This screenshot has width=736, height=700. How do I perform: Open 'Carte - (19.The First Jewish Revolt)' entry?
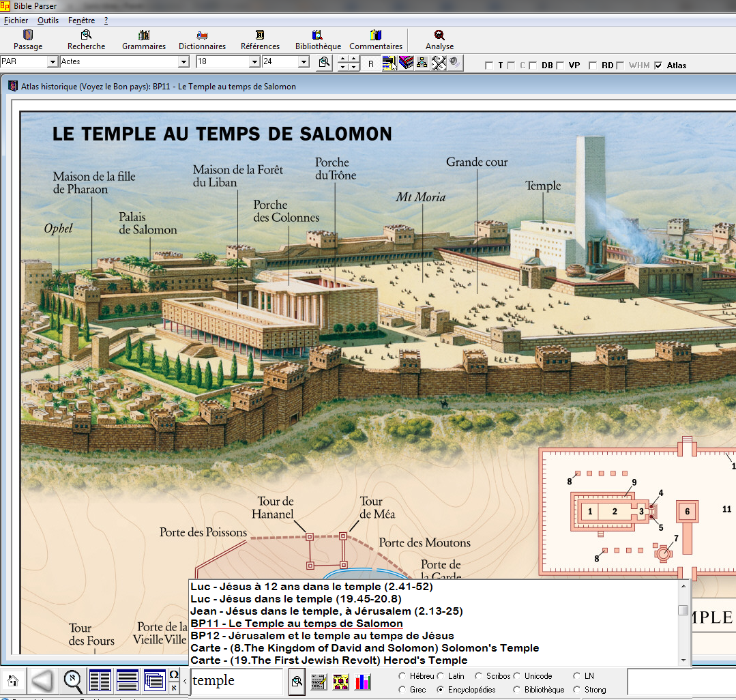(x=329, y=660)
